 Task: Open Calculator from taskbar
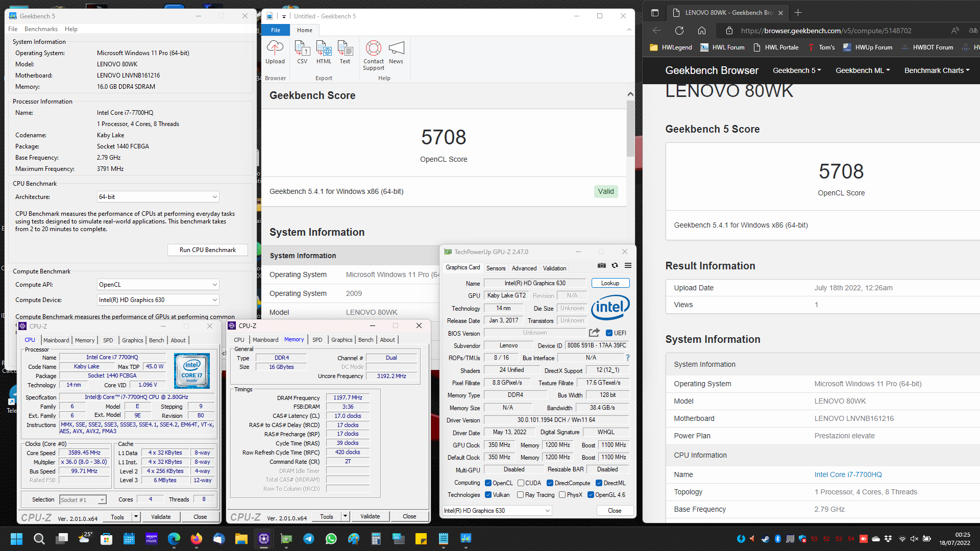(376, 539)
